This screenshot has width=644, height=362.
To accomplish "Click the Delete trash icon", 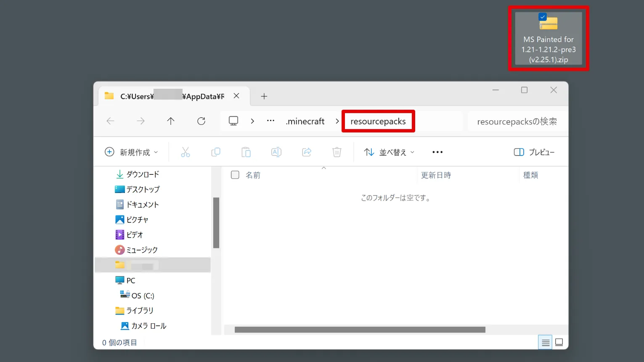I will coord(337,152).
